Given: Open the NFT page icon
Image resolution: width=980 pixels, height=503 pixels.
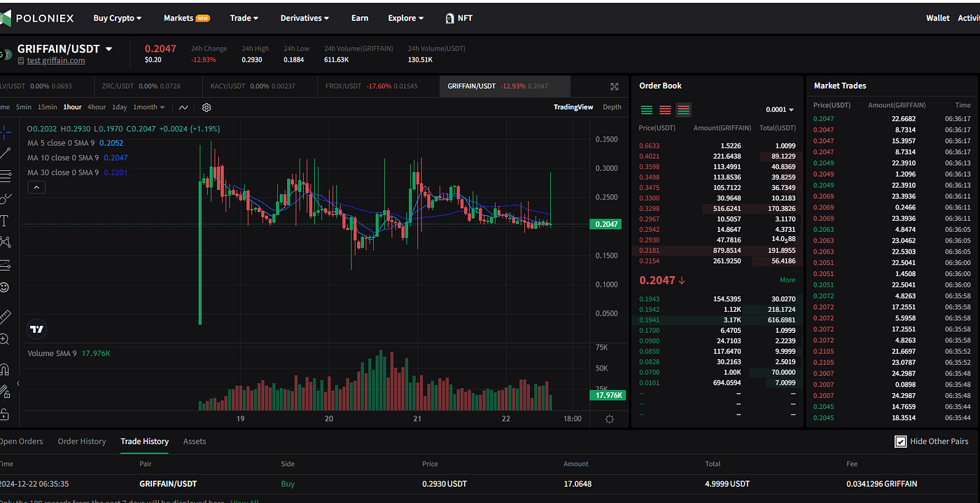Looking at the screenshot, I should point(450,18).
